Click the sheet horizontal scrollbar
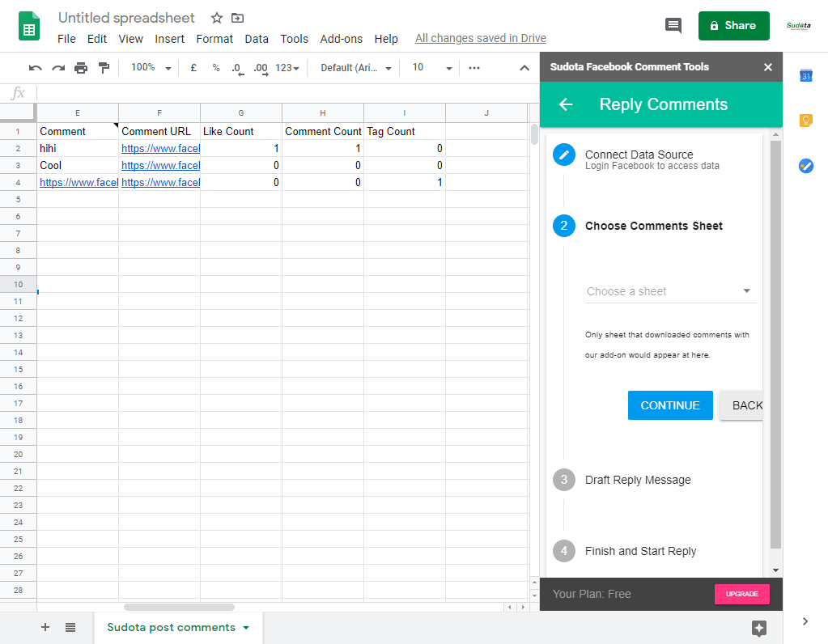828x644 pixels. click(179, 607)
